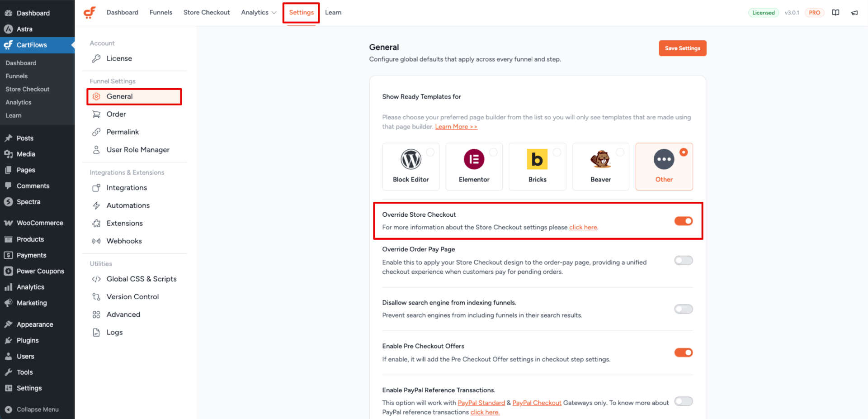Select the Block Editor radio button
The image size is (868, 419).
[x=430, y=152]
